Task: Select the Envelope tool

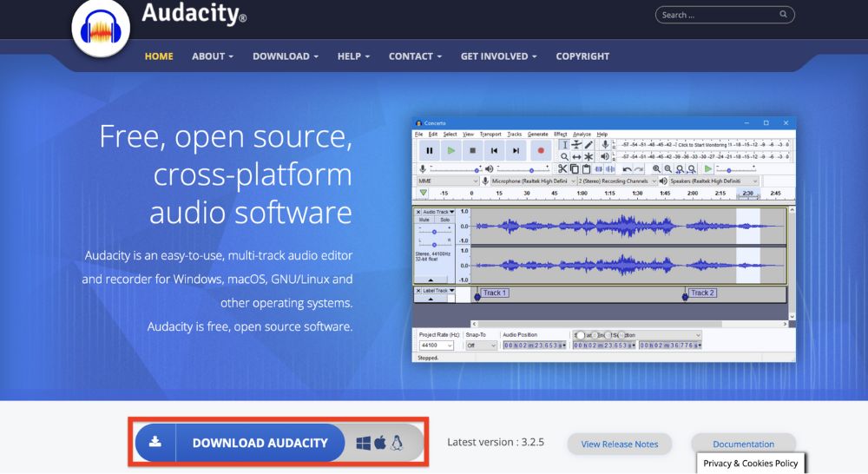Action: coord(576,144)
